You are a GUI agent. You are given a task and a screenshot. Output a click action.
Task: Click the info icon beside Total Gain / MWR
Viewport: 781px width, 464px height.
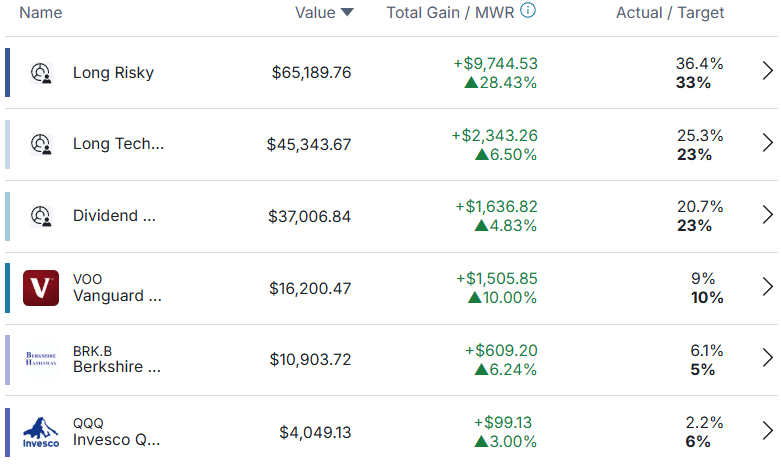point(528,10)
